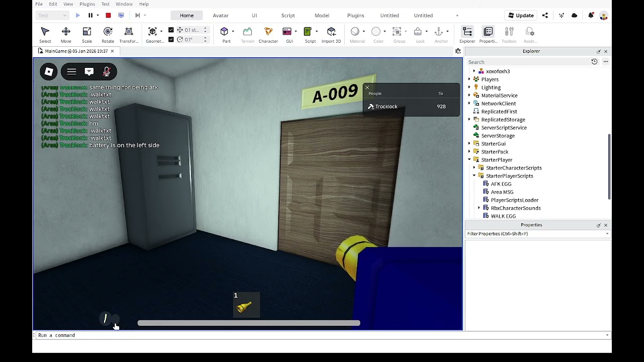Open the File menu
Image resolution: width=644 pixels, height=362 pixels.
[x=39, y=4]
